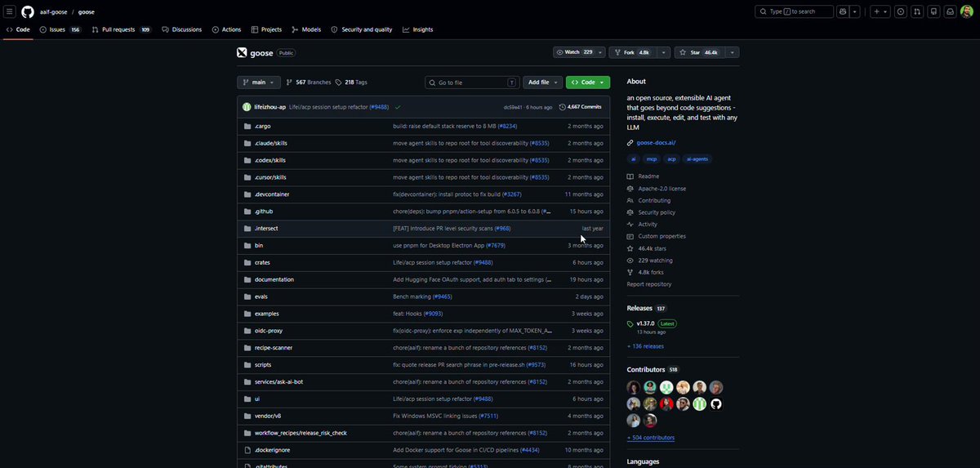Open the .github folder
Image resolution: width=980 pixels, height=468 pixels.
263,212
